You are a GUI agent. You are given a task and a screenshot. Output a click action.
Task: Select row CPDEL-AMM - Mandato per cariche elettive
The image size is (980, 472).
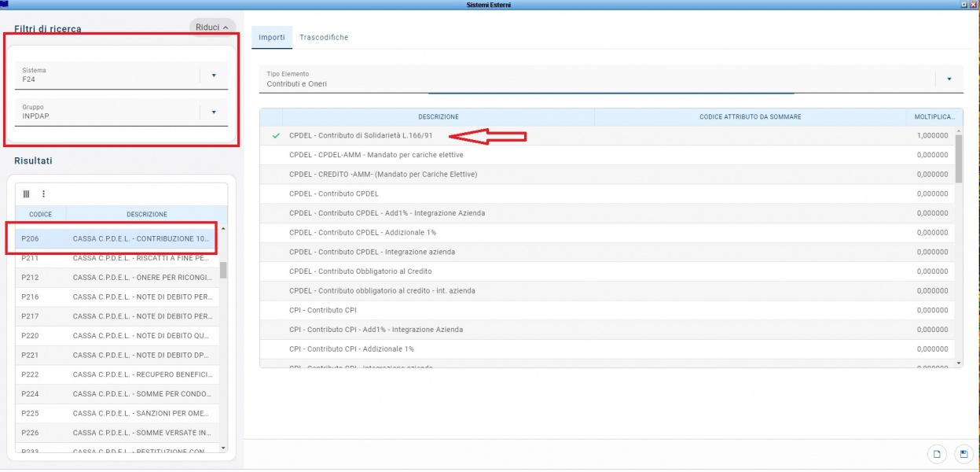607,155
